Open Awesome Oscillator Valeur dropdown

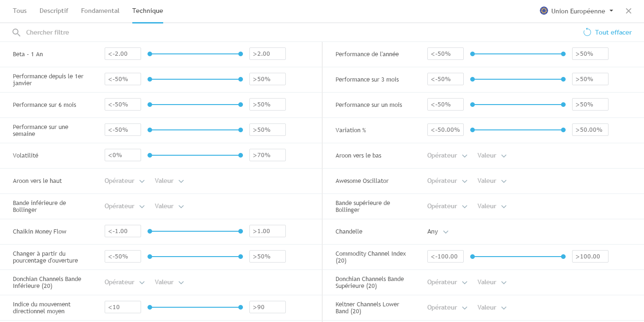point(492,181)
